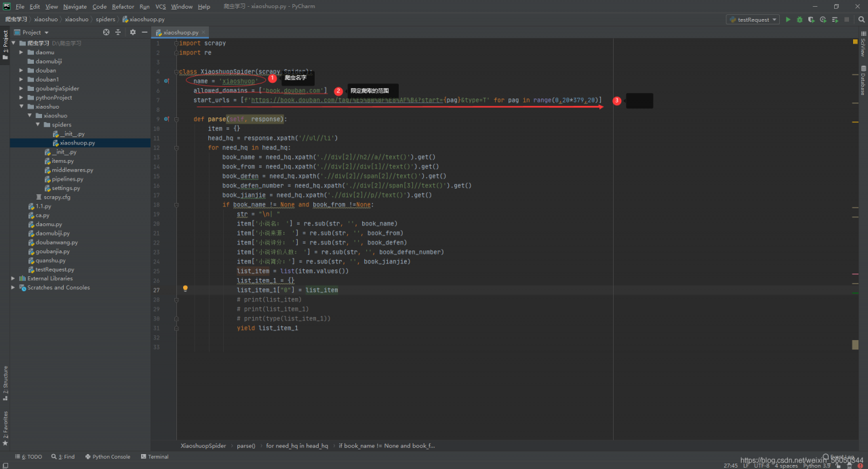This screenshot has height=469, width=868.
Task: Click the intention lightbulb on line 27
Action: [x=185, y=288]
